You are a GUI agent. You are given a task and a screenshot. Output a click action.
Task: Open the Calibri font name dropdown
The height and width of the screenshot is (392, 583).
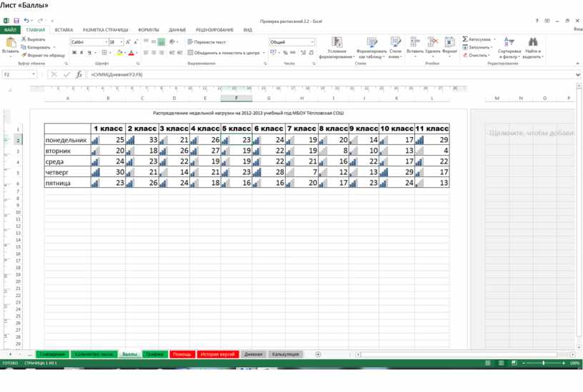click(x=104, y=42)
